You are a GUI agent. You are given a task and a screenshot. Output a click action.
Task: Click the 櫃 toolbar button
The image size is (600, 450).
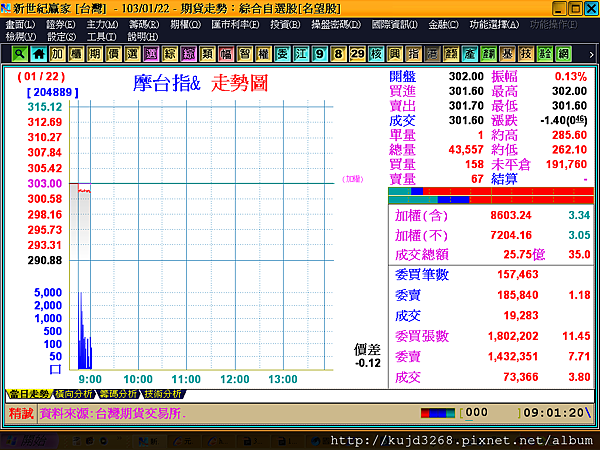76,54
